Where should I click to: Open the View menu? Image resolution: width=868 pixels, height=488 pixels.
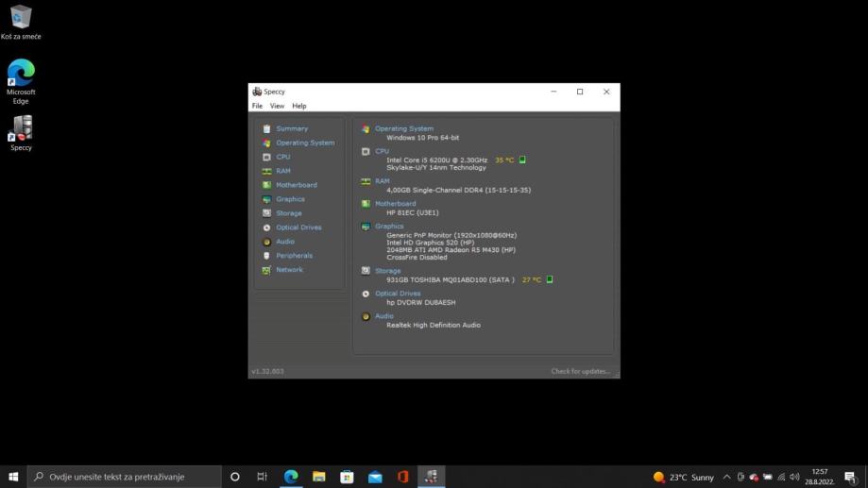tap(278, 106)
